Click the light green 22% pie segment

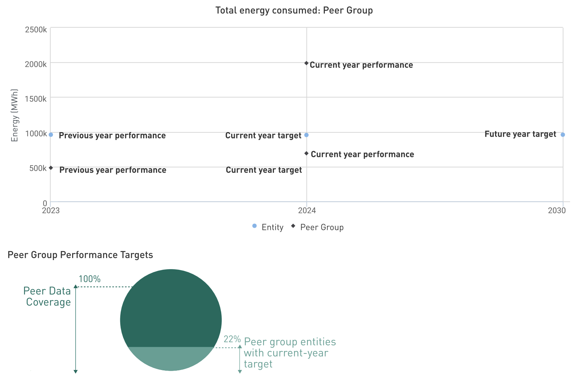click(171, 359)
